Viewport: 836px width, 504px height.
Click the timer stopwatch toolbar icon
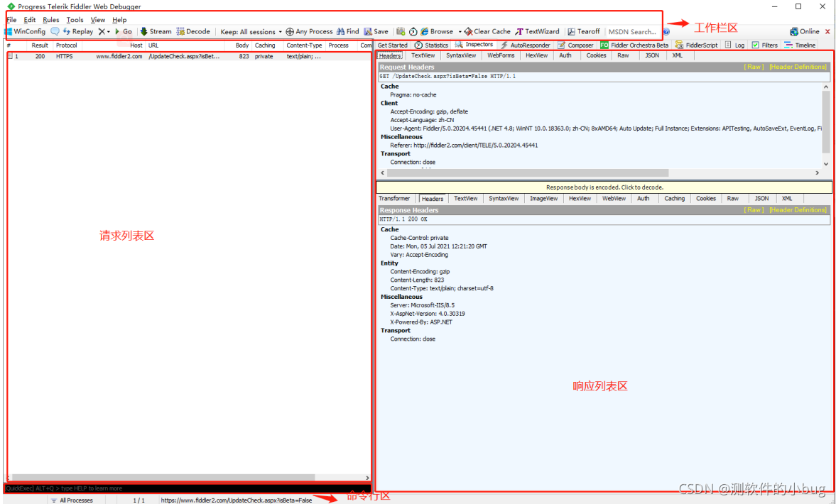tap(413, 31)
